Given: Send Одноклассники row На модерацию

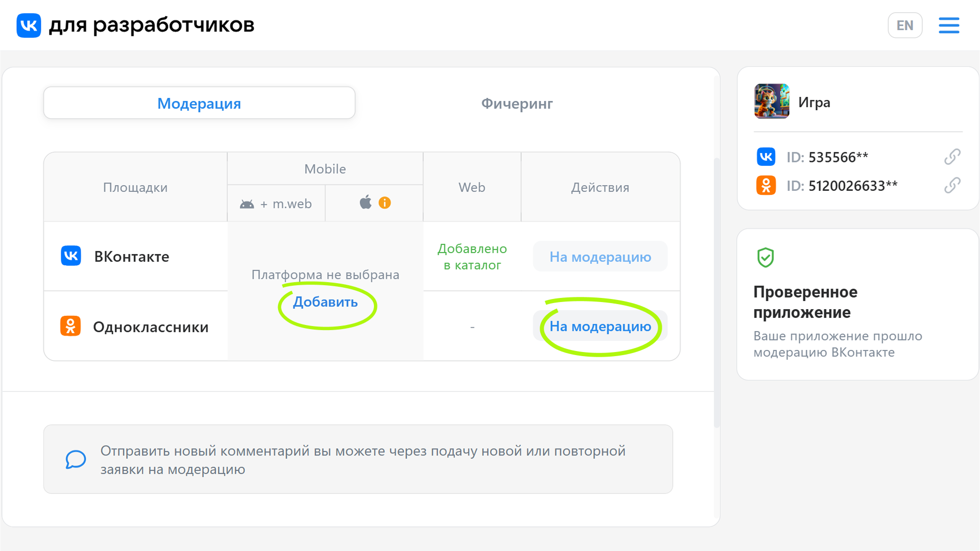Looking at the screenshot, I should 600,327.
